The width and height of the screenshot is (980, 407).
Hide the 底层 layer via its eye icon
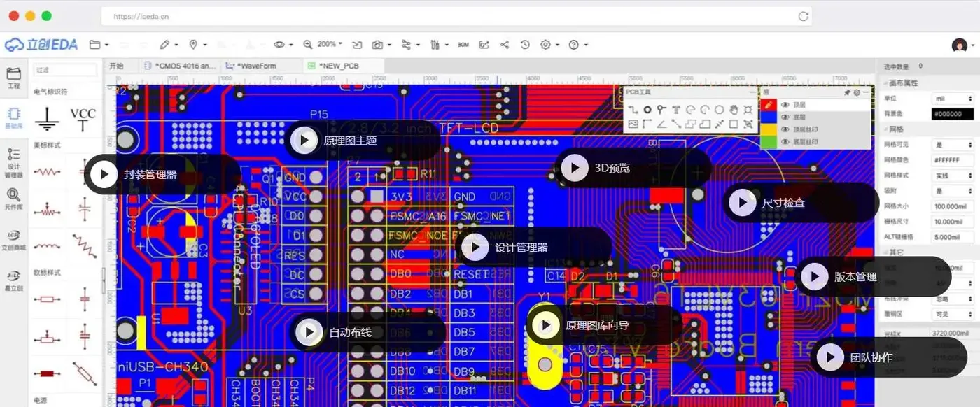[x=785, y=117]
